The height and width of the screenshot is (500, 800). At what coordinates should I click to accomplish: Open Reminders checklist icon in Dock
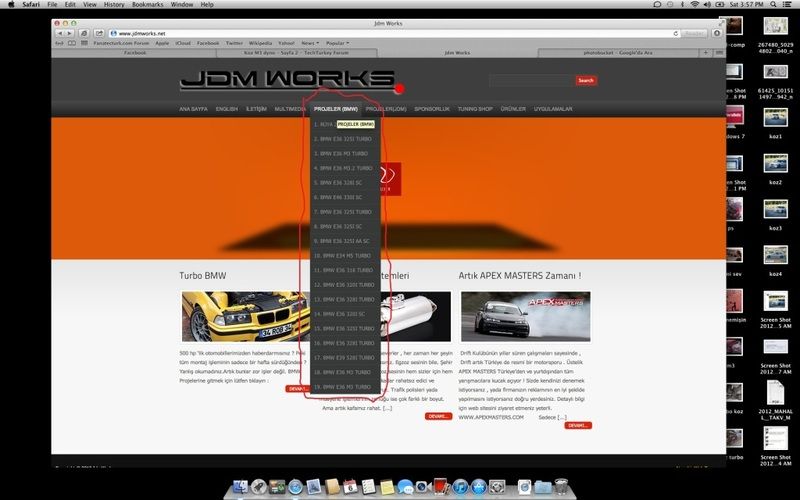(368, 487)
